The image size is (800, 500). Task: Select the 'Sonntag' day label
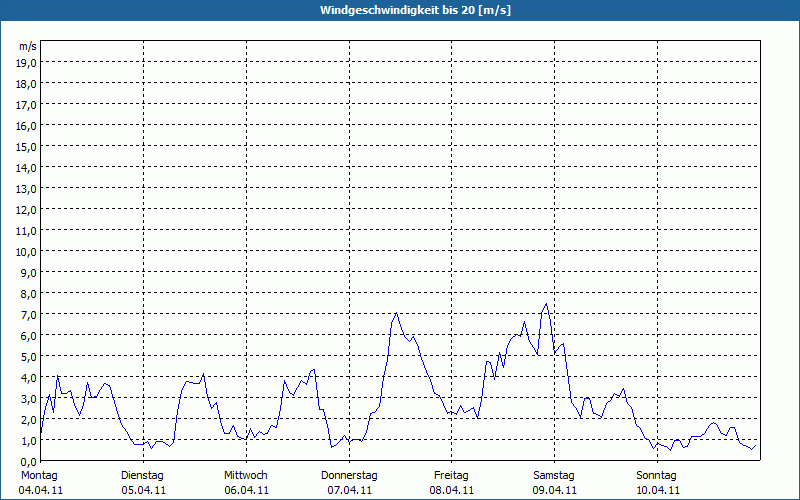tap(656, 476)
